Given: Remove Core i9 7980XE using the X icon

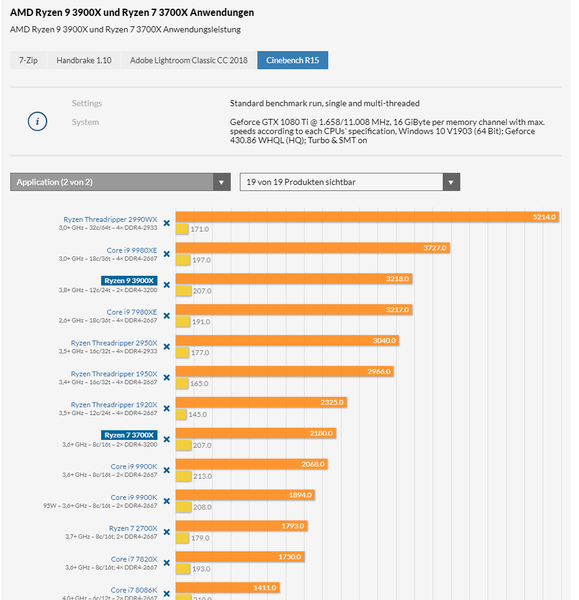Looking at the screenshot, I should pos(166,316).
